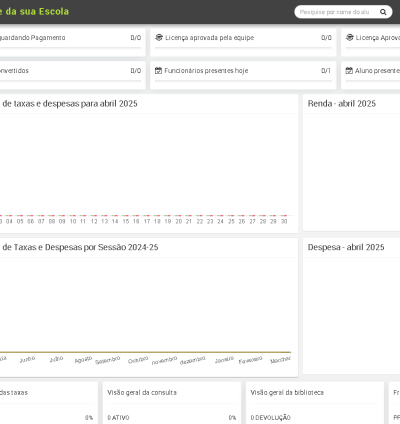Open Funcionários presentes hoje card
The width and height of the screenshot is (400, 424).
(x=243, y=75)
